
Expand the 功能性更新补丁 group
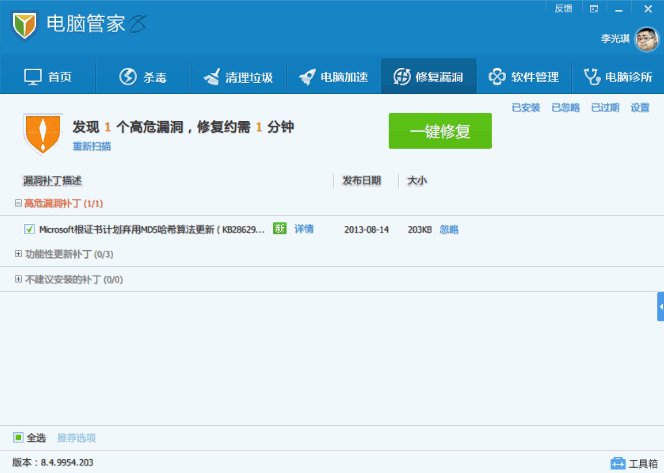click(x=18, y=254)
